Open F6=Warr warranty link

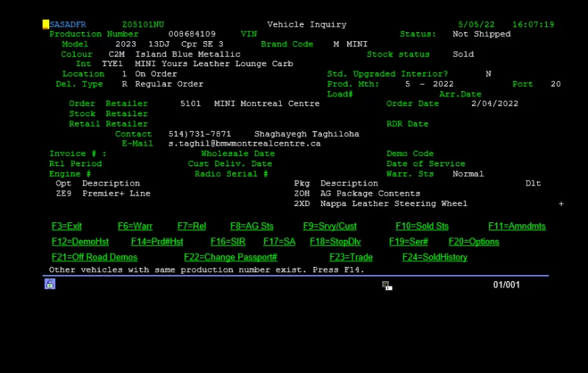pyautogui.click(x=135, y=227)
